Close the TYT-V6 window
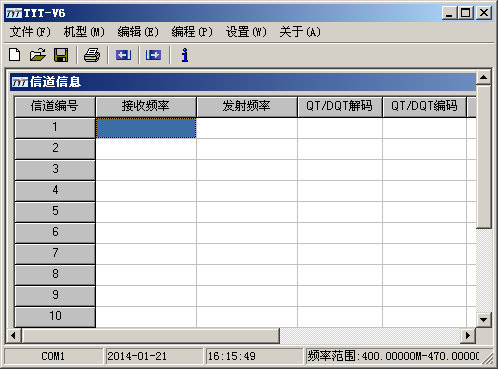Image resolution: width=498 pixels, height=369 pixels. click(x=484, y=13)
